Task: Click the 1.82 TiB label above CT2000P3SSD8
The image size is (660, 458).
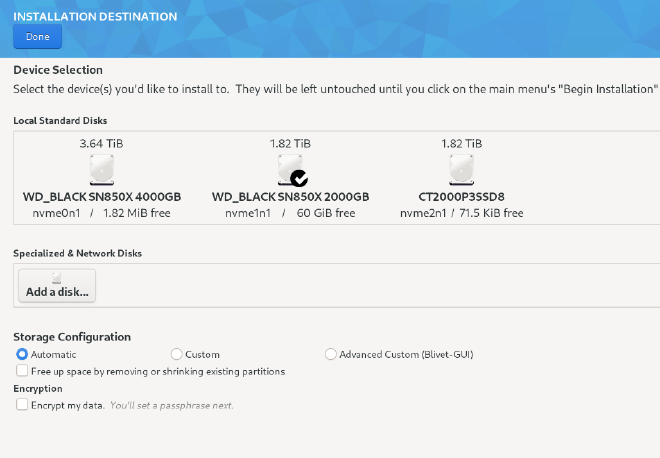Action: click(461, 144)
